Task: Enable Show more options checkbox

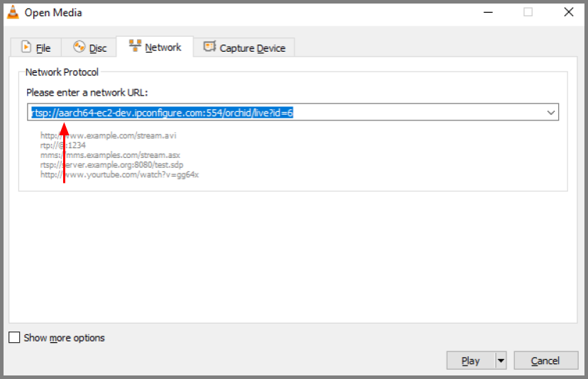Action: click(14, 338)
